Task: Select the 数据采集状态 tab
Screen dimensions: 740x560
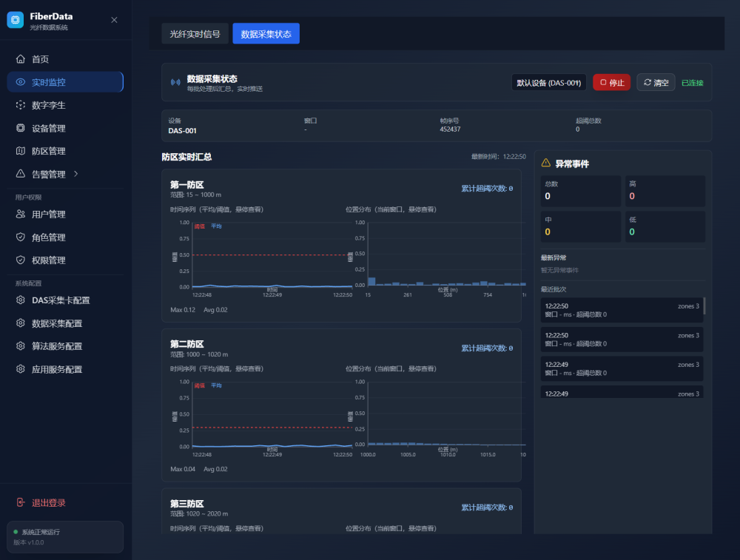Action: click(266, 34)
